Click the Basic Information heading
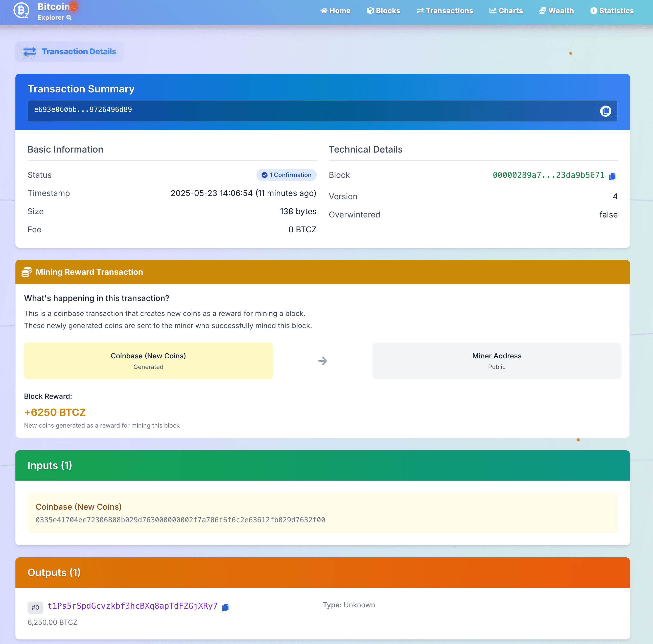The height and width of the screenshot is (644, 653). point(65,149)
